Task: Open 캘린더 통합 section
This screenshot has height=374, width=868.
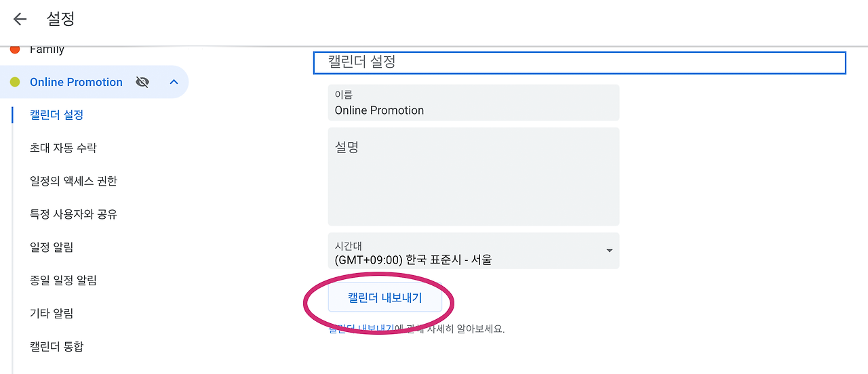Action: [x=57, y=347]
